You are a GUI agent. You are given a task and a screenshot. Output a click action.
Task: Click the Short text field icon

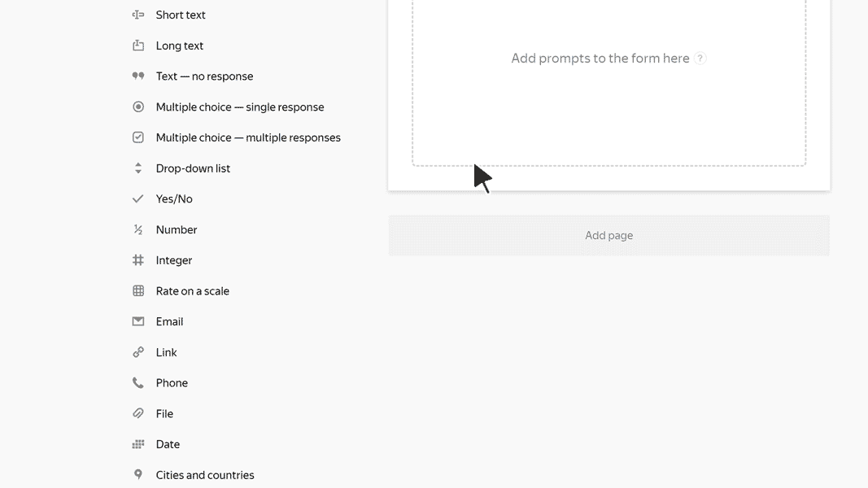point(137,15)
